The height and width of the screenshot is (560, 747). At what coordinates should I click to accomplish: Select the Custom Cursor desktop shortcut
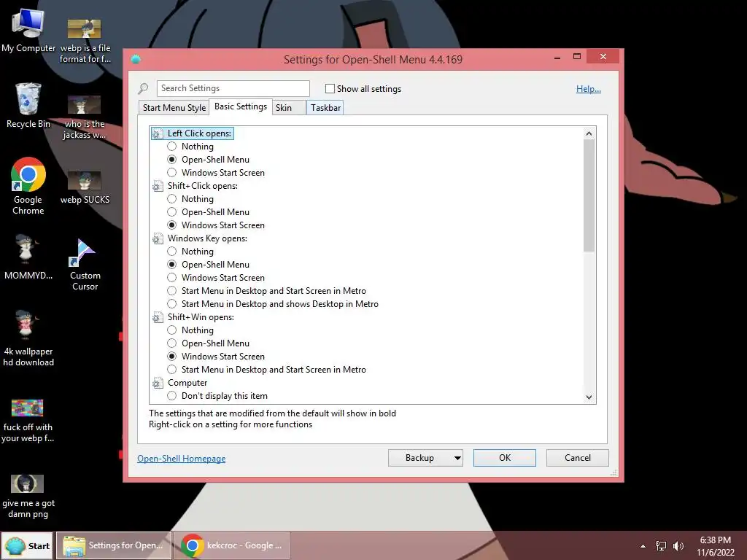tap(85, 265)
